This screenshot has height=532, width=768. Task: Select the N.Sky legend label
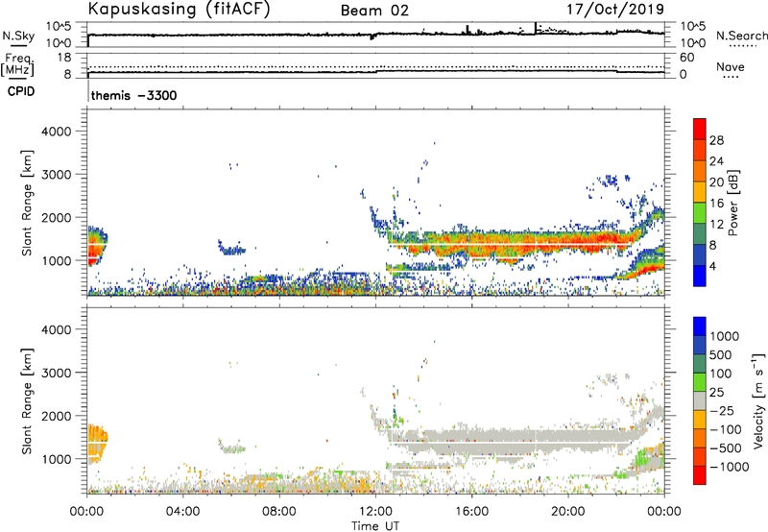tap(18, 36)
